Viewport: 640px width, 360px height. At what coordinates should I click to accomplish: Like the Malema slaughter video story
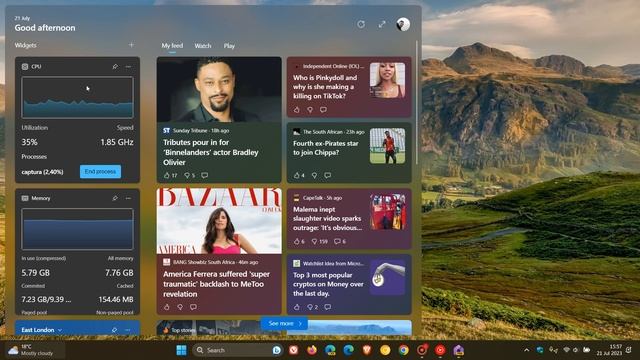[297, 242]
